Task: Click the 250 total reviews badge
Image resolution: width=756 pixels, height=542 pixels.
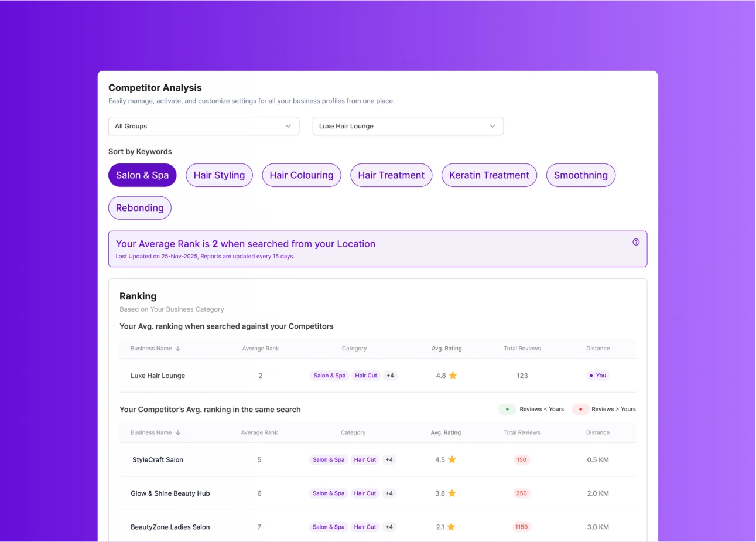Action: coord(522,493)
